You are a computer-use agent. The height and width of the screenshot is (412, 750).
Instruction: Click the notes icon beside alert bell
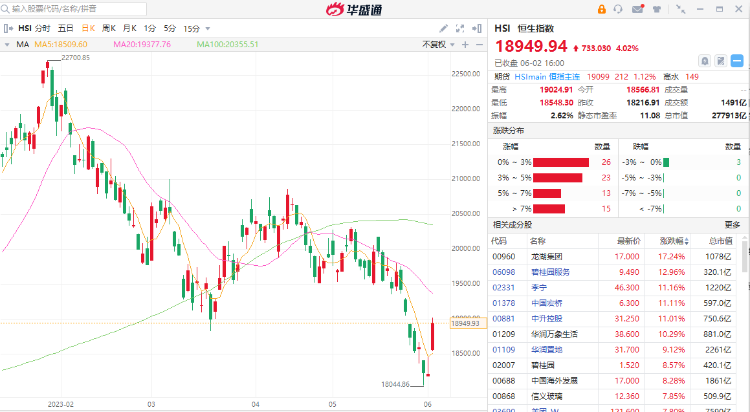[721, 61]
